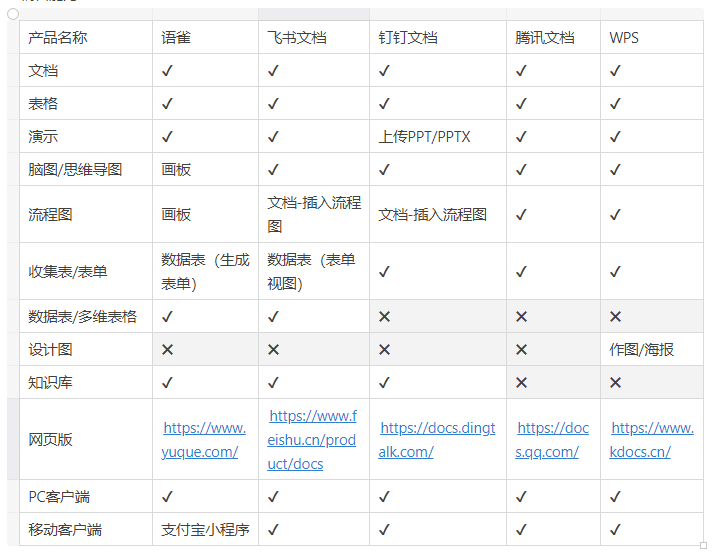Viewport: 716px width, 556px height.
Task: Open the docs.dingtalk.com link
Action: [x=437, y=440]
